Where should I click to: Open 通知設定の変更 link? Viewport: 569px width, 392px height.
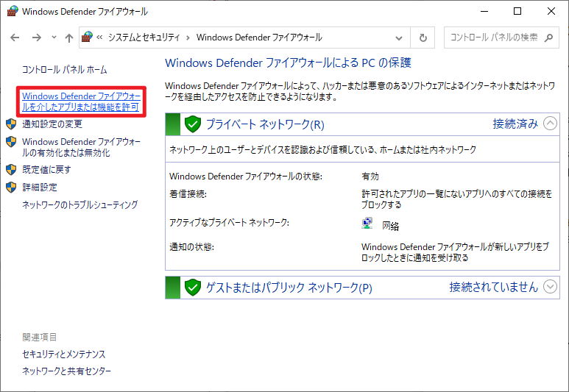[x=52, y=124]
